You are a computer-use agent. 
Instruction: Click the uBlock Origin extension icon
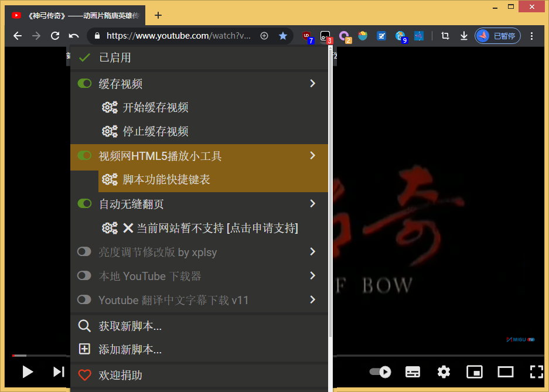[x=306, y=36]
